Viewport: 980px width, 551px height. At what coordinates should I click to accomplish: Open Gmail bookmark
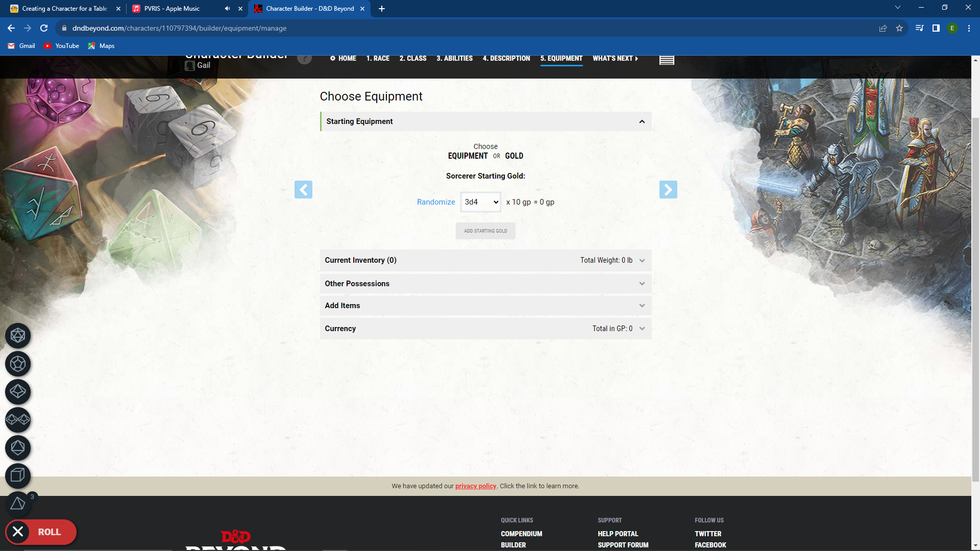click(21, 46)
